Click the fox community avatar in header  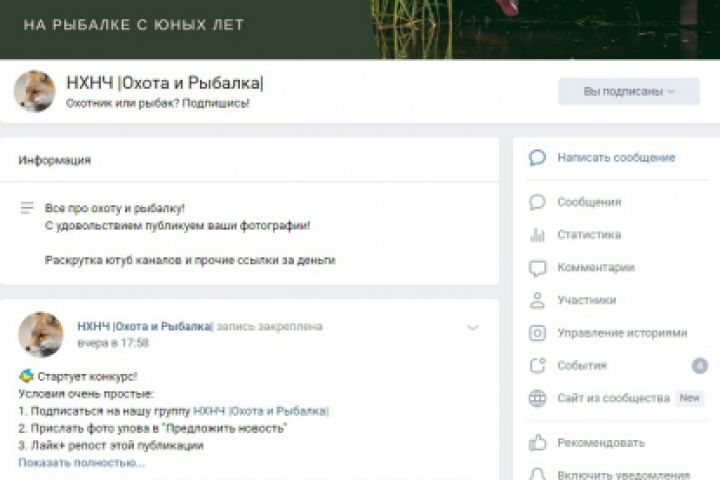pyautogui.click(x=34, y=91)
